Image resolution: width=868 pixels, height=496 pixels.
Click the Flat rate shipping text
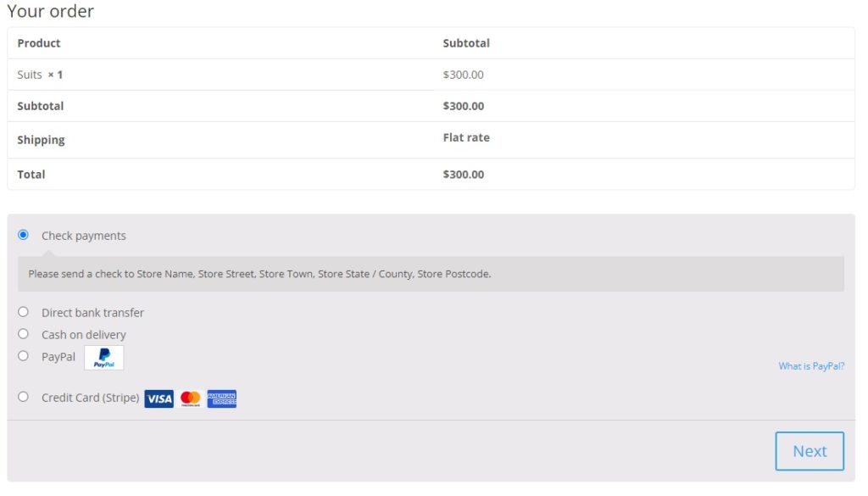point(466,137)
